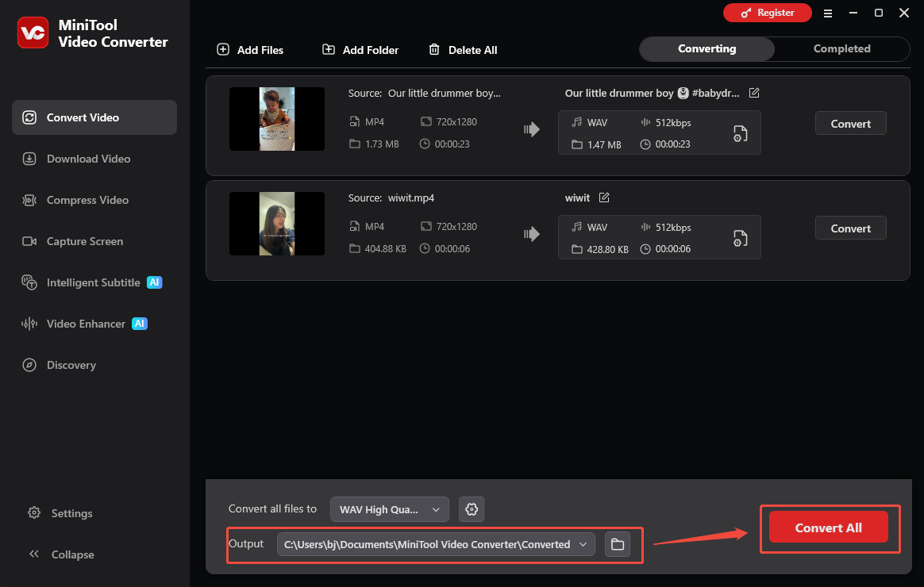The image size is (924, 587).
Task: Click the Register button
Action: pos(768,13)
